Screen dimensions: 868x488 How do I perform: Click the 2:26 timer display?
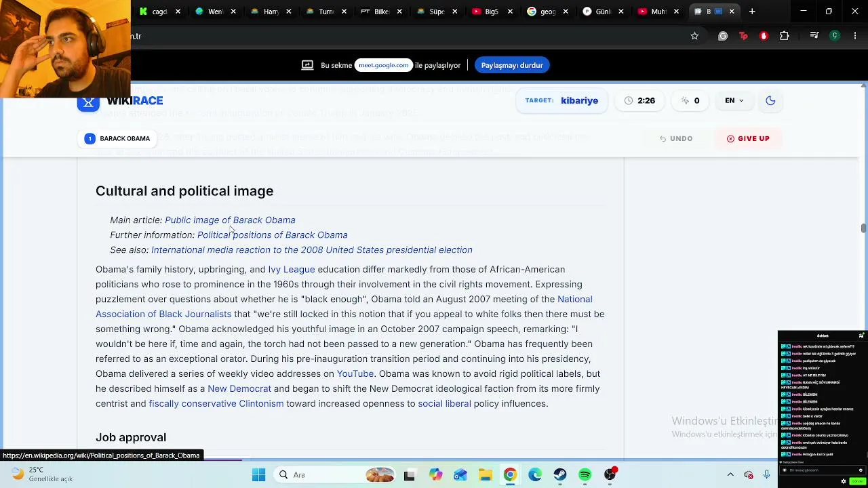point(639,100)
